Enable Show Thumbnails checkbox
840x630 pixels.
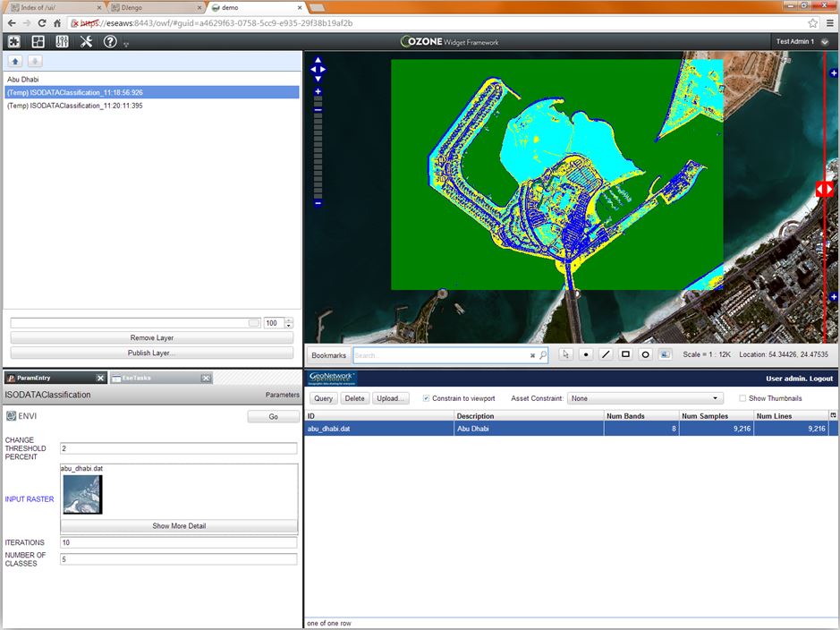tap(742, 398)
